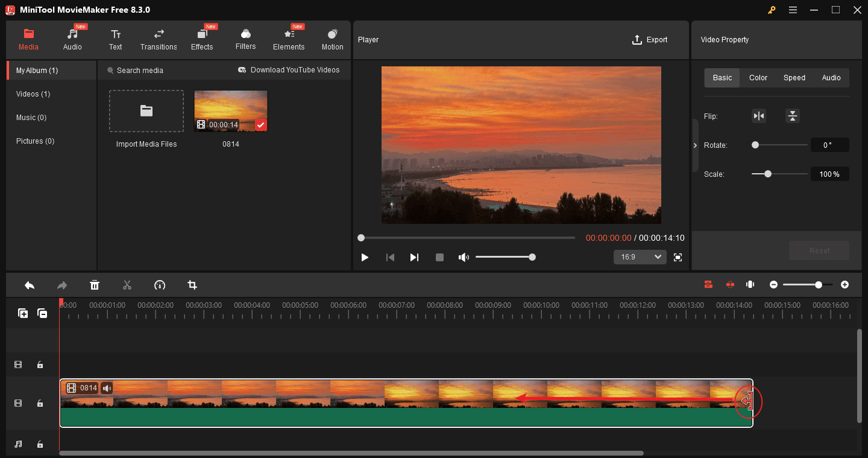Adjust the player volume slider

(504, 257)
